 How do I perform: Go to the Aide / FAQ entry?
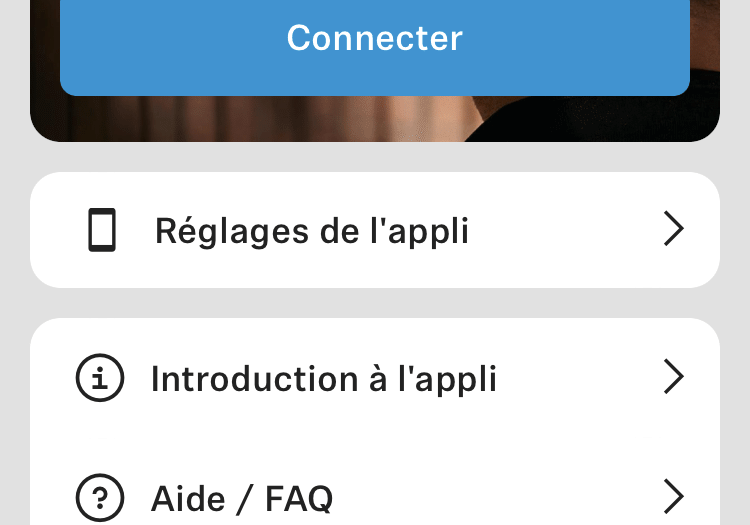(x=375, y=497)
